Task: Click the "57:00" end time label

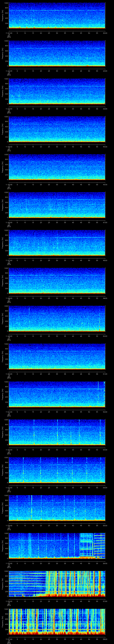Action: coord(105,601)
